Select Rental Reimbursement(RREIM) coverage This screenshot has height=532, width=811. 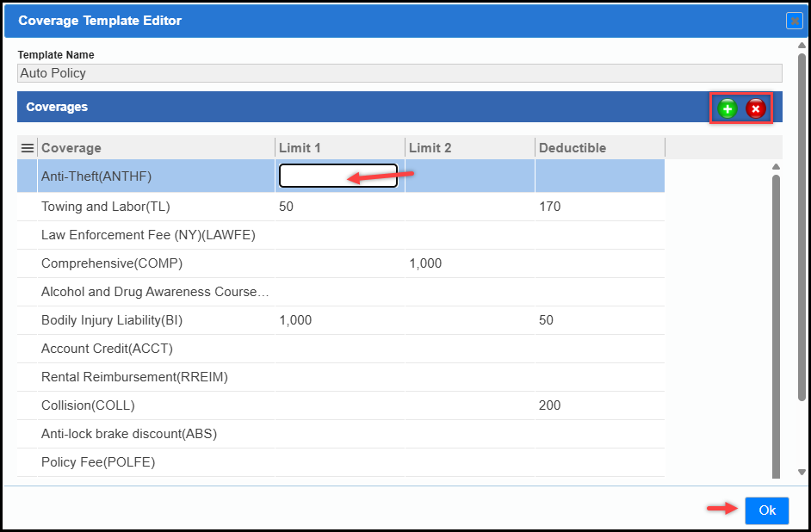(134, 377)
